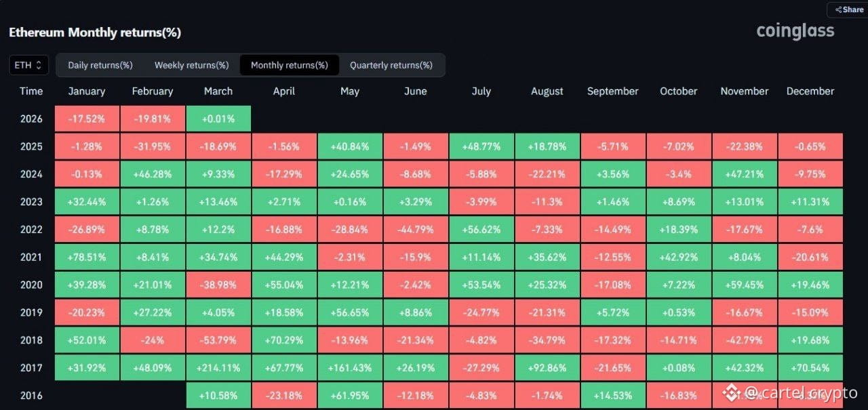Click the +61.95% May 2016 cell

click(350, 396)
